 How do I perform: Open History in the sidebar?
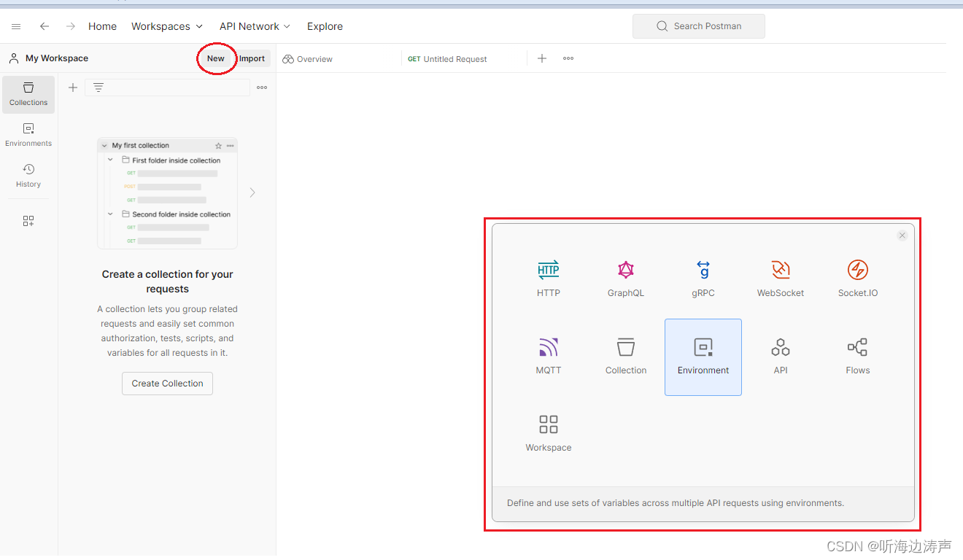tap(28, 176)
